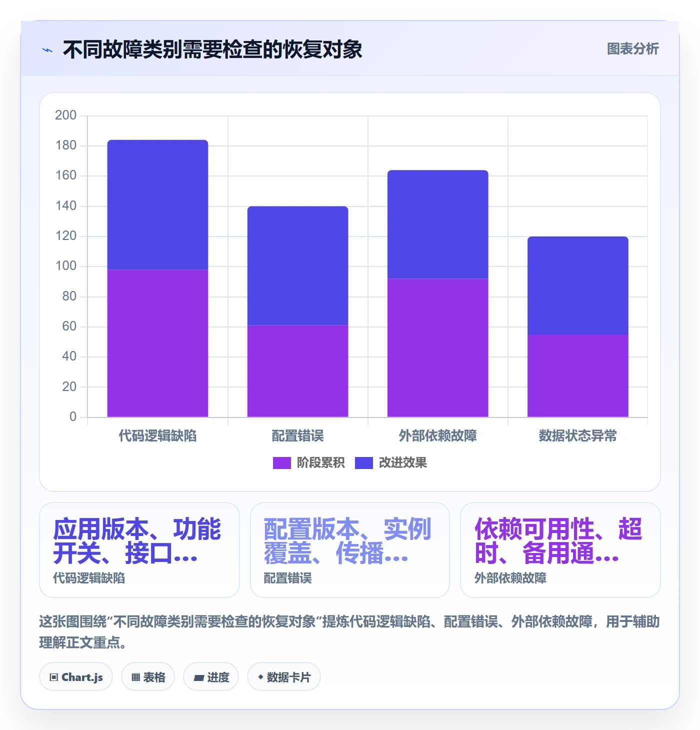This screenshot has height=730, width=700.
Task: Click the blue 数据状态异常 bar segment
Action: 577,285
